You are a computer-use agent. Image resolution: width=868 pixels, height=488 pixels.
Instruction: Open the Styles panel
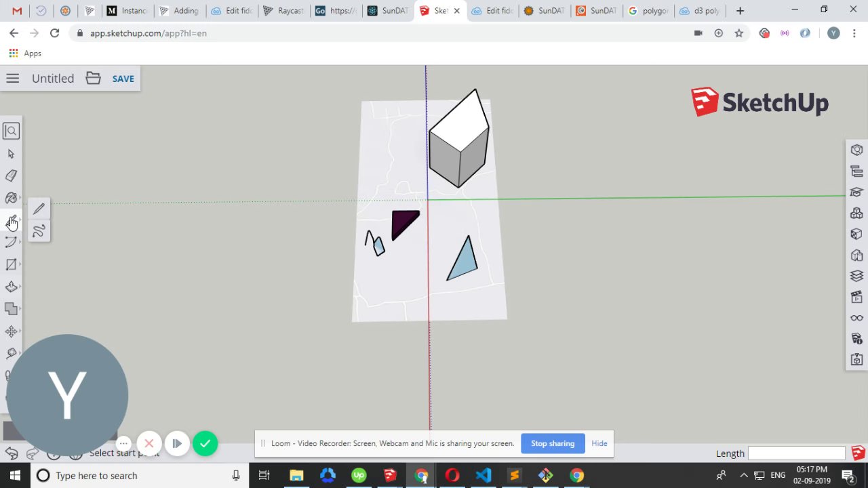(856, 256)
